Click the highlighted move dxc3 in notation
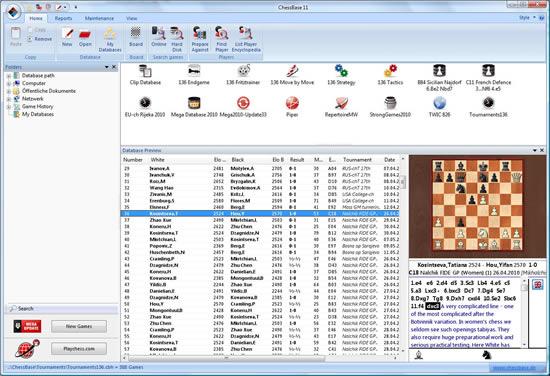The height and width of the screenshot is (376, 550). (432, 306)
